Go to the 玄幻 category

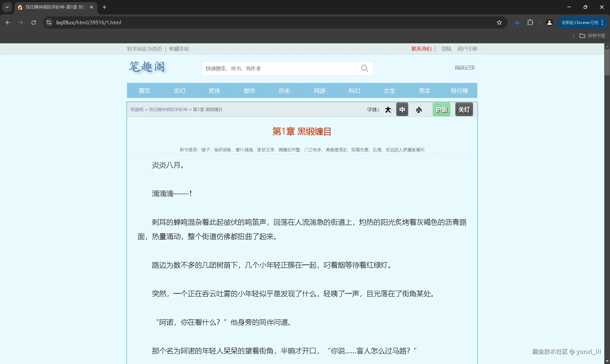[179, 91]
